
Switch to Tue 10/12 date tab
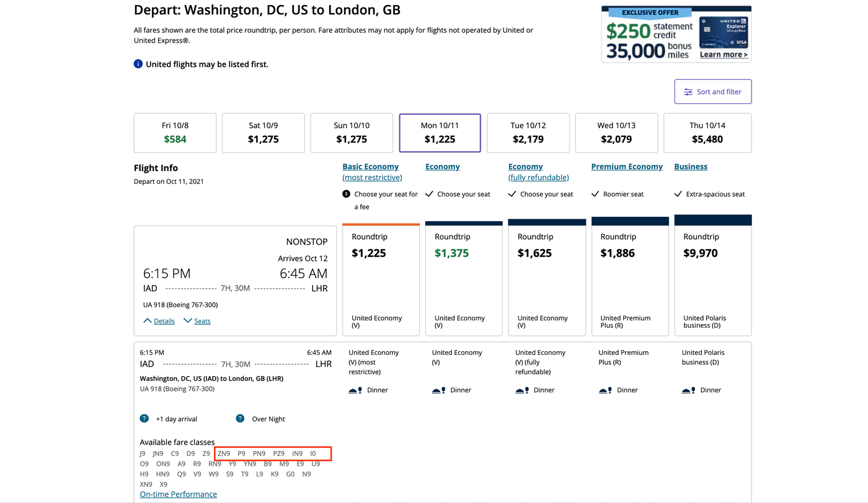pos(528,133)
